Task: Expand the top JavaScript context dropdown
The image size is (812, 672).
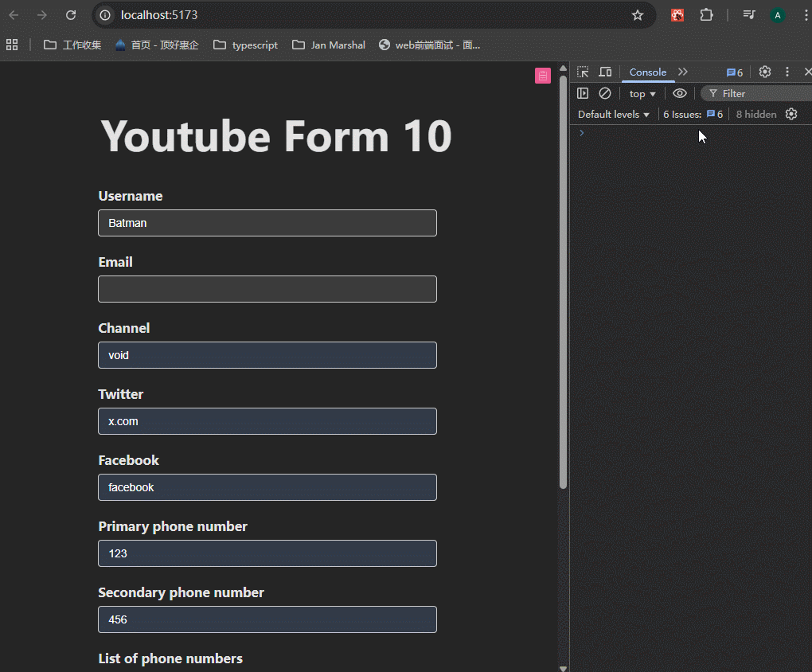Action: pos(642,94)
